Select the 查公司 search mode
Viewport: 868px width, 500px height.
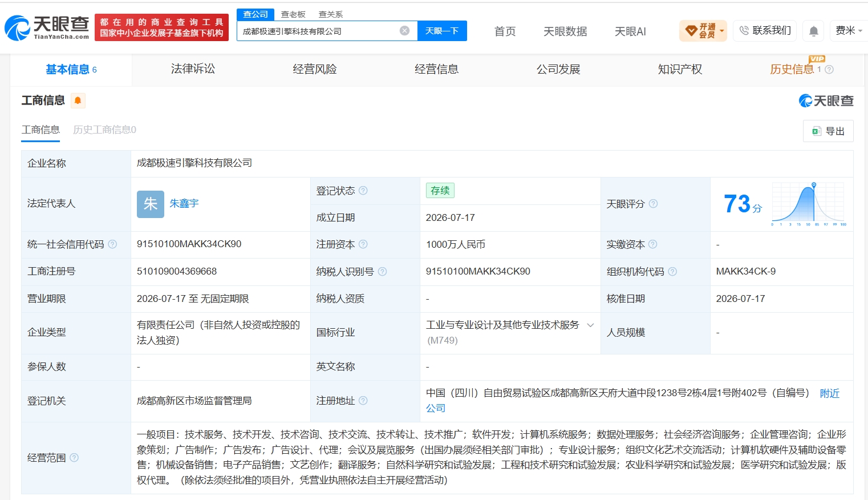(x=255, y=14)
